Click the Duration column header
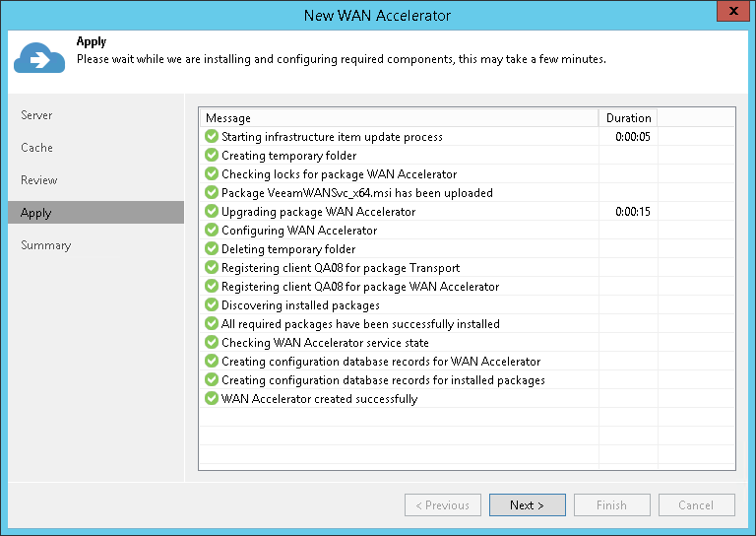Screen dimensions: 756x536 (x=628, y=118)
